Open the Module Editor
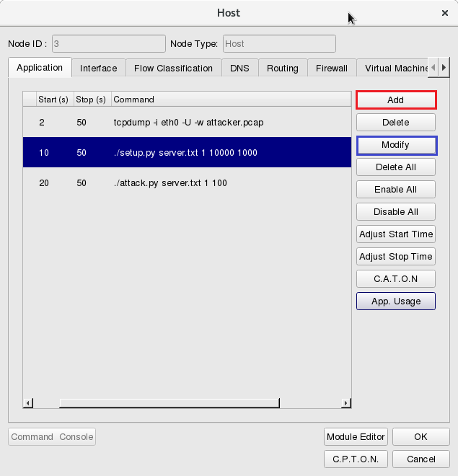458x476 pixels. (x=356, y=437)
